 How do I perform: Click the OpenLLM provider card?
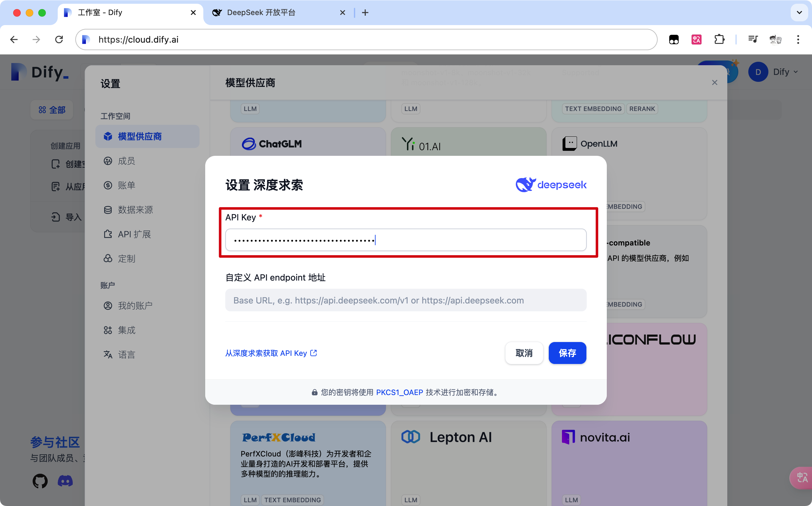click(x=629, y=174)
